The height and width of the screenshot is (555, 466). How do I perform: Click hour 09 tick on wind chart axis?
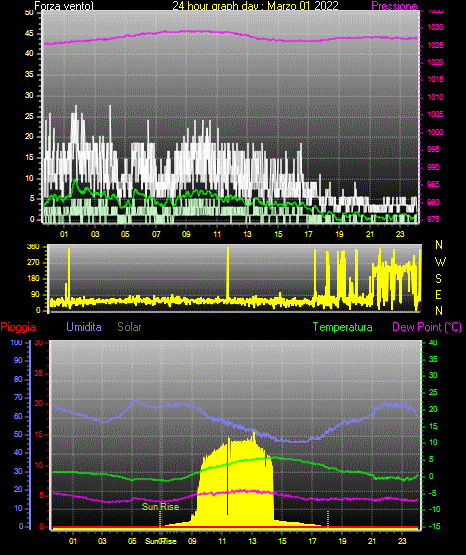tap(186, 234)
